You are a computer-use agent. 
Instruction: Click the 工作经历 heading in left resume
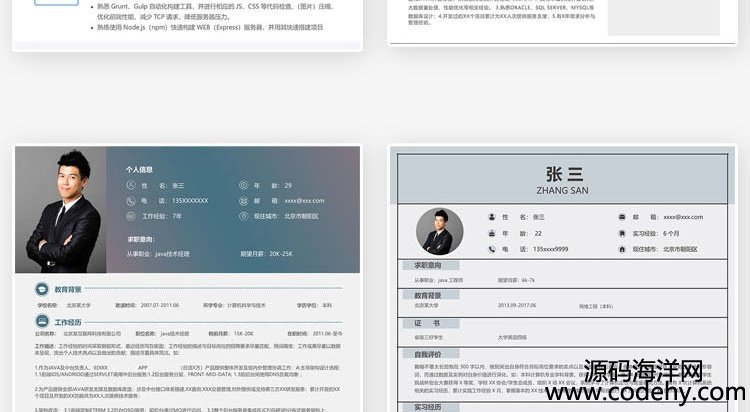[68, 322]
